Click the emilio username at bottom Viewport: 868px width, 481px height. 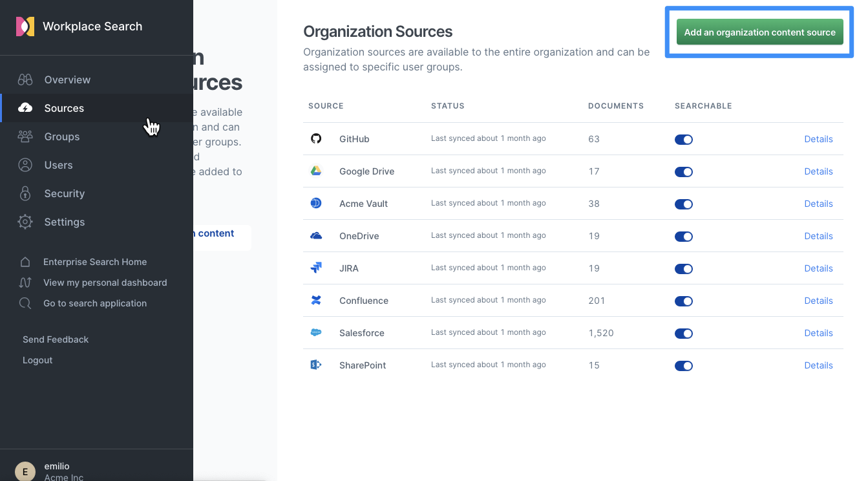click(x=57, y=466)
